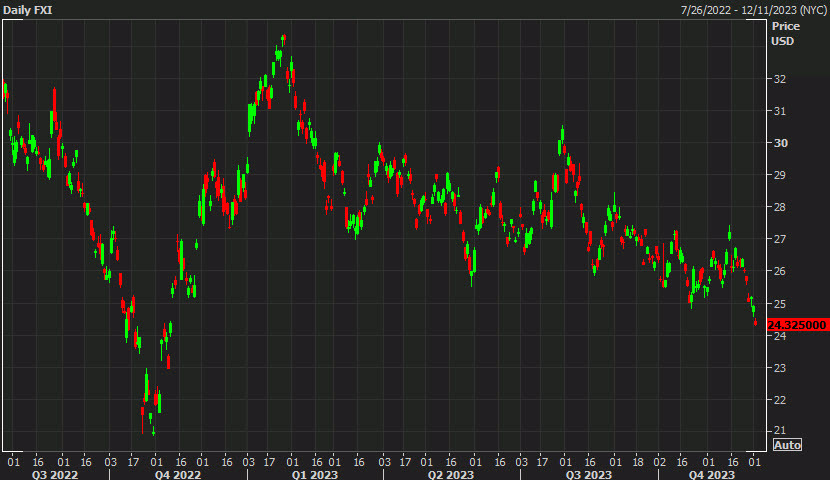Click the 02 date label in Q4 2023

click(660, 462)
